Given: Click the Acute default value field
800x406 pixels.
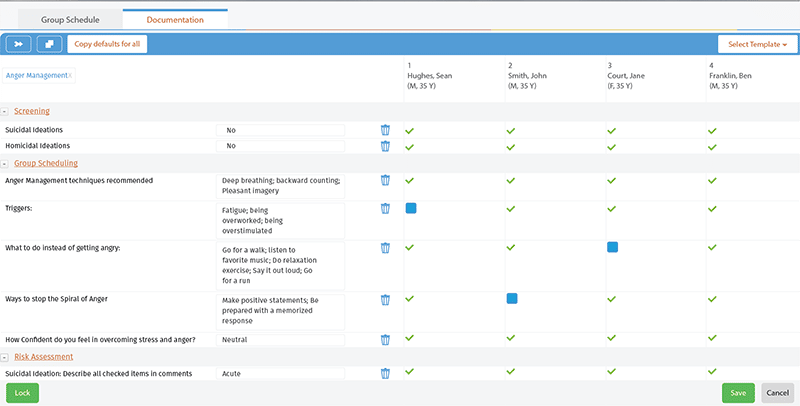Looking at the screenshot, I should click(280, 373).
